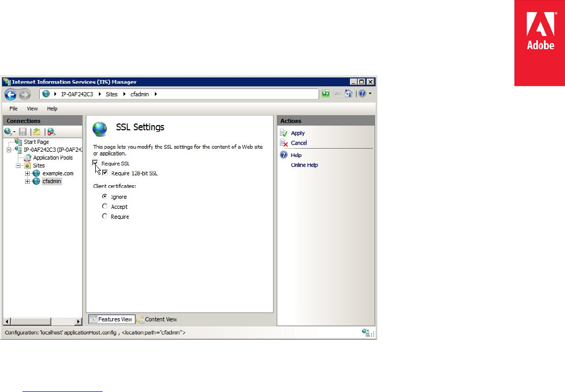
Task: Select Require client certificates radio button
Action: coord(105,216)
